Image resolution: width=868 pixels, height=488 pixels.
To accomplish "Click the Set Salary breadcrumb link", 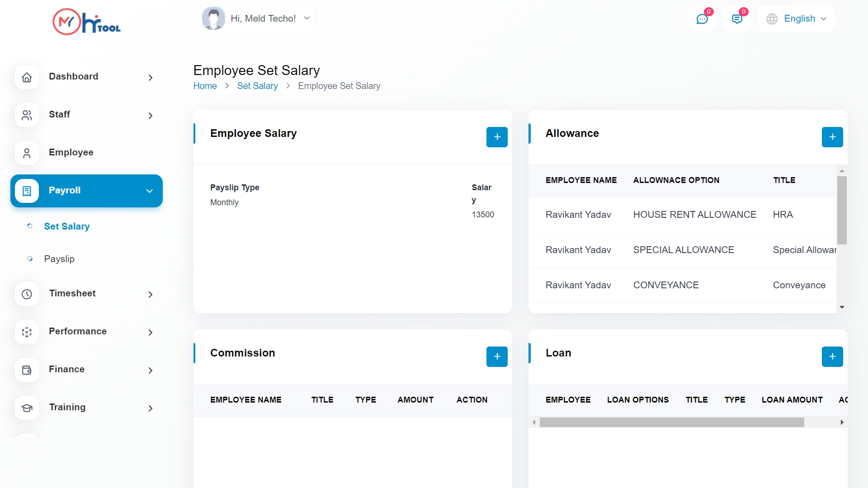I will [257, 86].
